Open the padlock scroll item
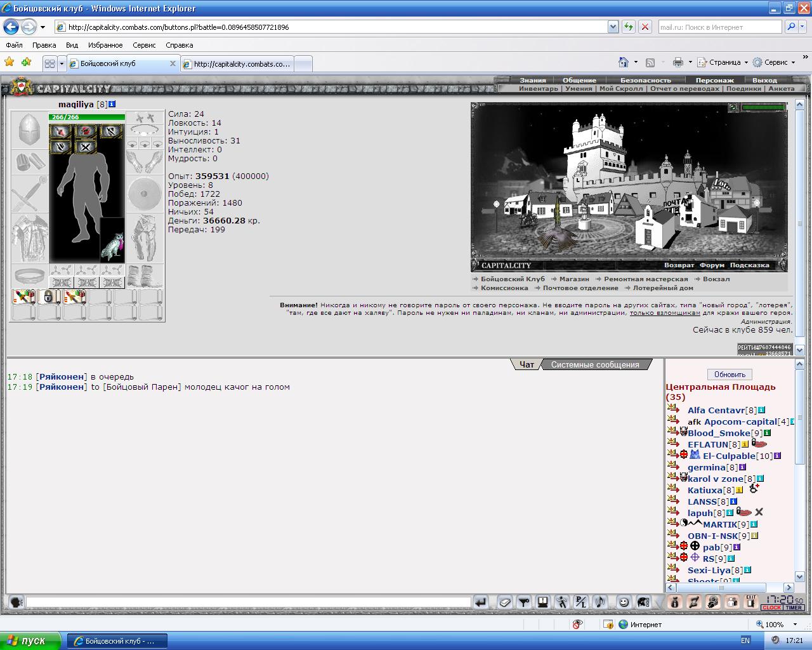The height and width of the screenshot is (650, 812). (49, 296)
